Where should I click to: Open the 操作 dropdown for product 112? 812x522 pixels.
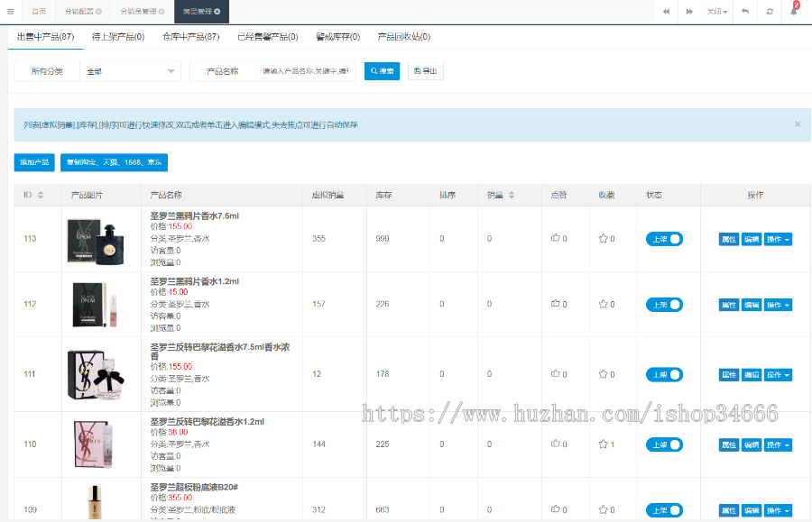coord(777,304)
